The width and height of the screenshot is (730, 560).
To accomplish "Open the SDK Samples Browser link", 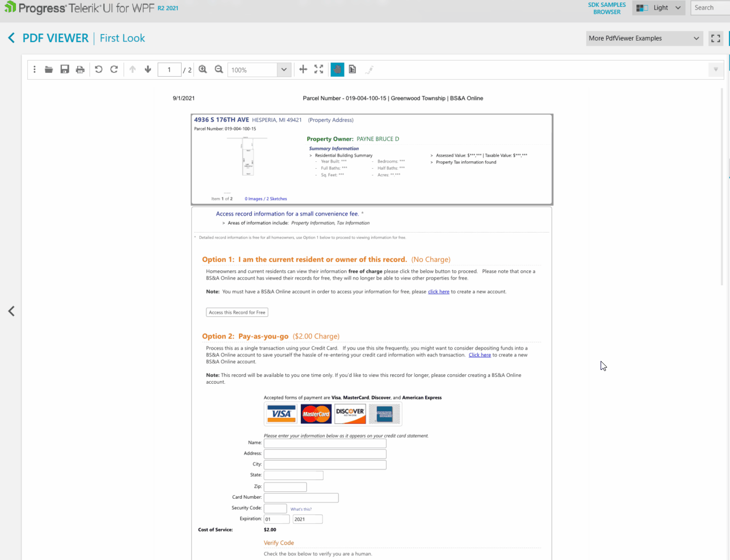I will 607,8.
